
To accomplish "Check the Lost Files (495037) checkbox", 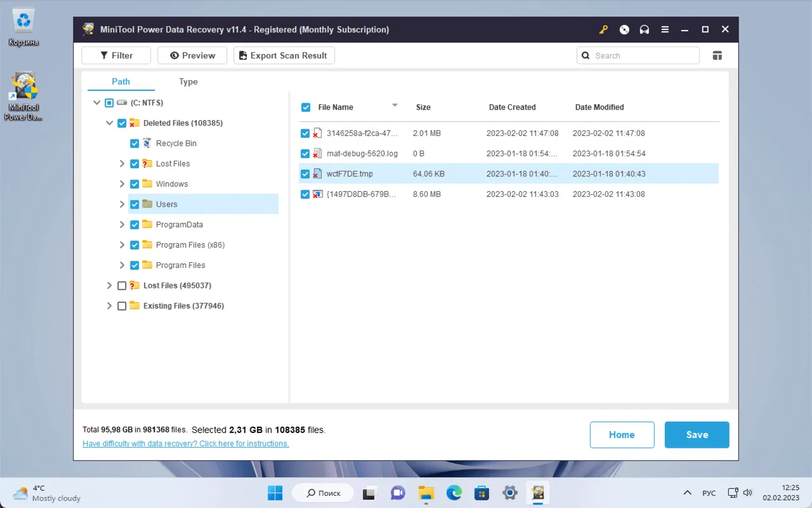I will tap(122, 286).
